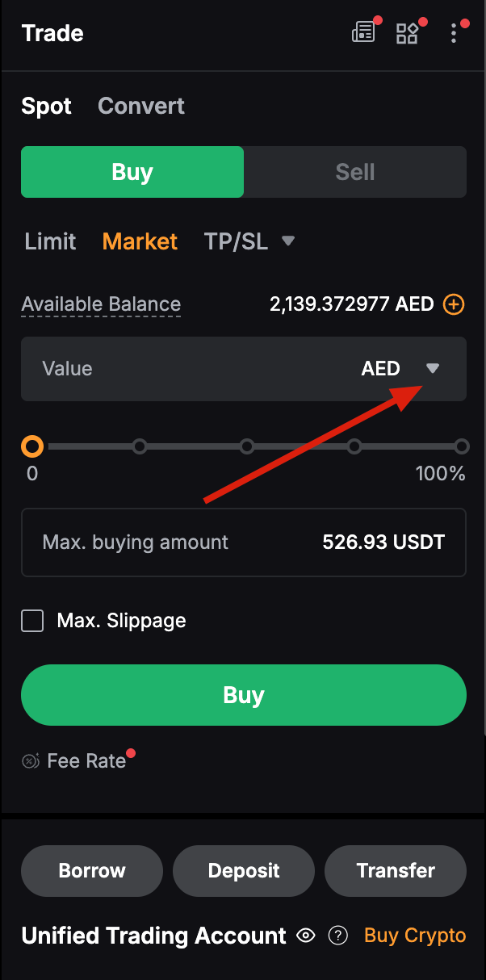Expand the TP/SL dropdown arrow
This screenshot has width=486, height=980.
coord(288,241)
